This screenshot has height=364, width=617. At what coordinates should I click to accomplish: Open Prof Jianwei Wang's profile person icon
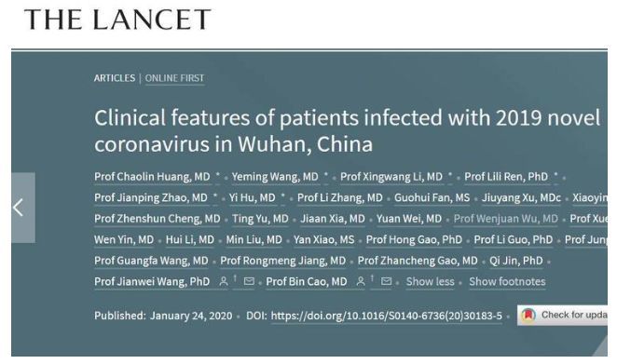(224, 281)
